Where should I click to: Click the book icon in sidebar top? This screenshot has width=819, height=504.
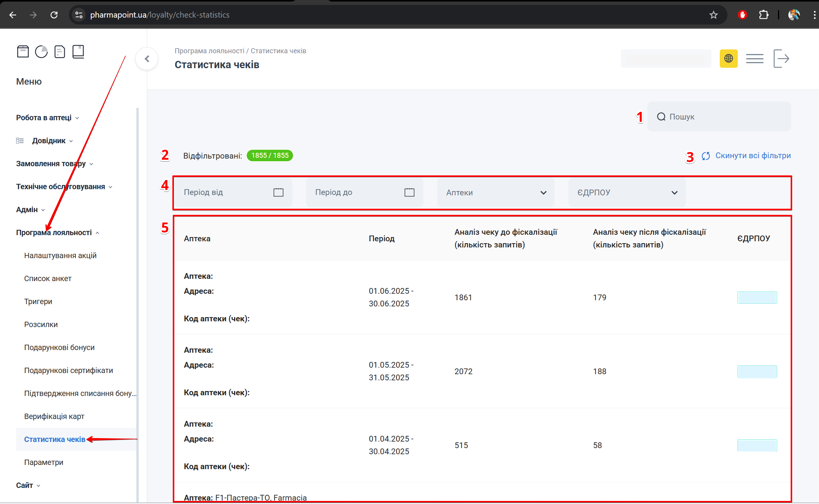click(x=78, y=51)
